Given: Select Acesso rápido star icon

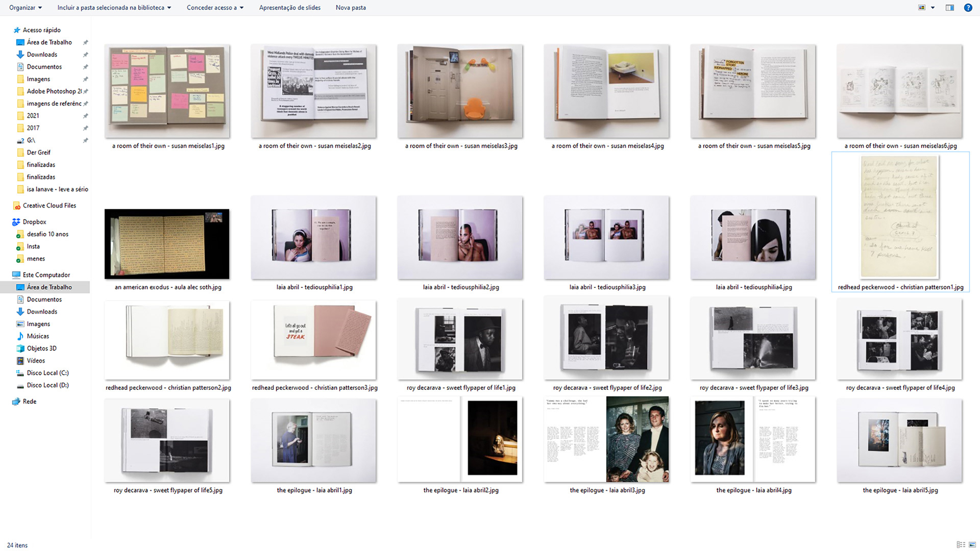Looking at the screenshot, I should coord(17,30).
